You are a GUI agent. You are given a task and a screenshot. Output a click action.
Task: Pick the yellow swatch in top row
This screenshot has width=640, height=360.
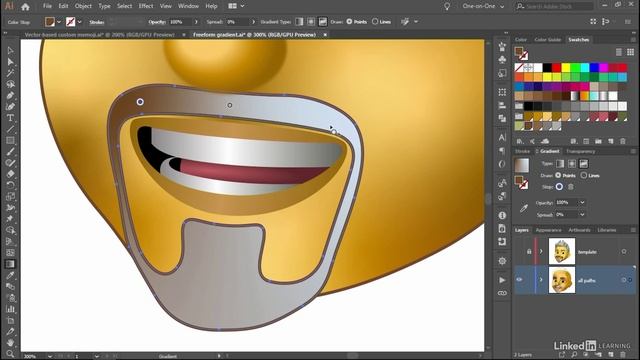click(x=566, y=67)
